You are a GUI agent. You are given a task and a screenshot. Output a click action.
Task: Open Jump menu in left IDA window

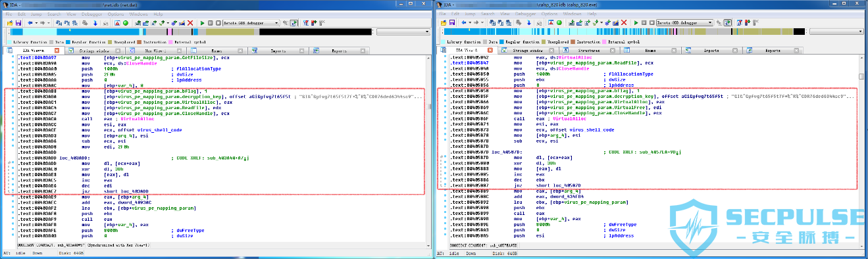point(36,14)
